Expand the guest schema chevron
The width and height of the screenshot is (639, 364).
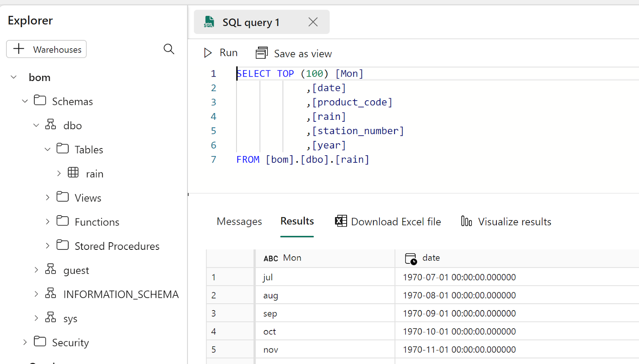click(x=36, y=270)
